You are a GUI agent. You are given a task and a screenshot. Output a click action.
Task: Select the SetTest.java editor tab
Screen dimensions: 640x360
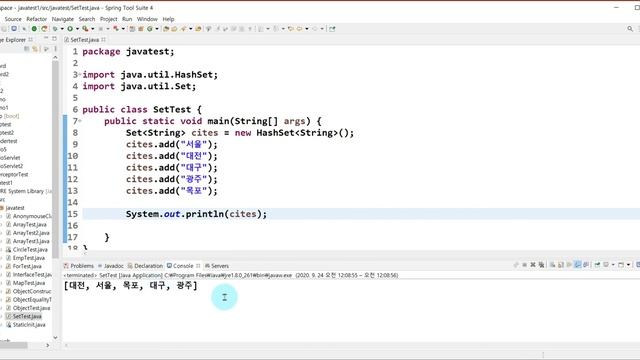pyautogui.click(x=84, y=40)
